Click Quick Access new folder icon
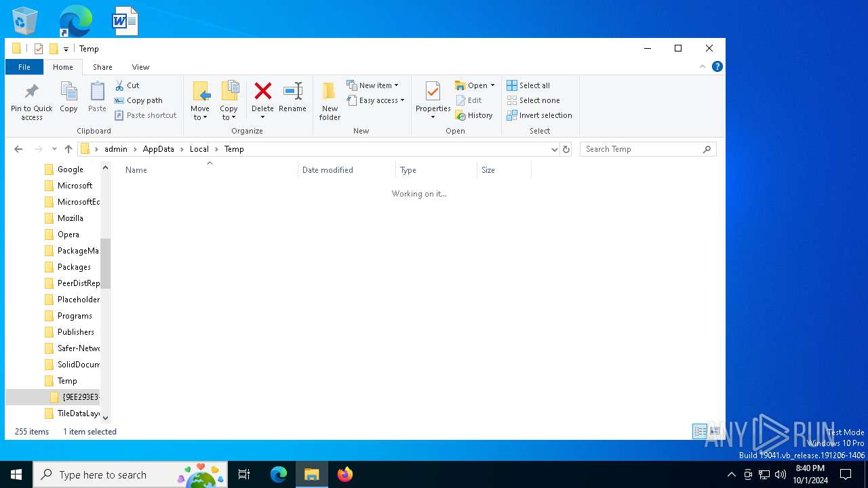The image size is (868, 488). click(x=54, y=49)
